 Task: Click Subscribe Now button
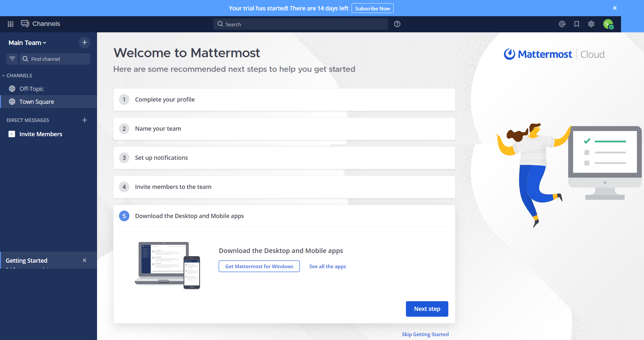(373, 8)
